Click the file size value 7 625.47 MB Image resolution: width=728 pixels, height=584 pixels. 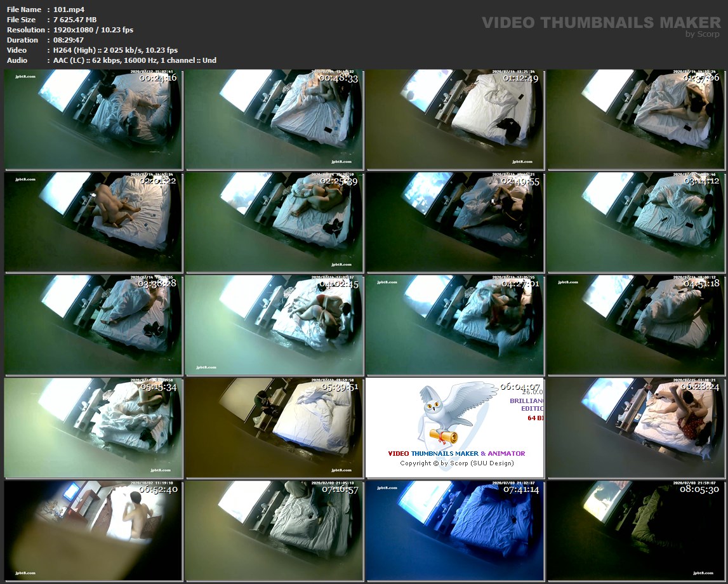coord(75,20)
